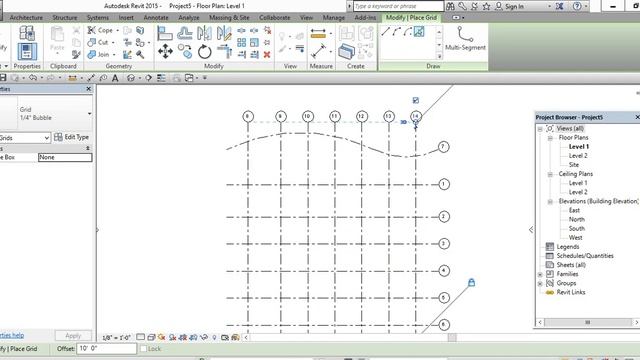Select the Rotate tool in Modify panel

[x=204, y=52]
